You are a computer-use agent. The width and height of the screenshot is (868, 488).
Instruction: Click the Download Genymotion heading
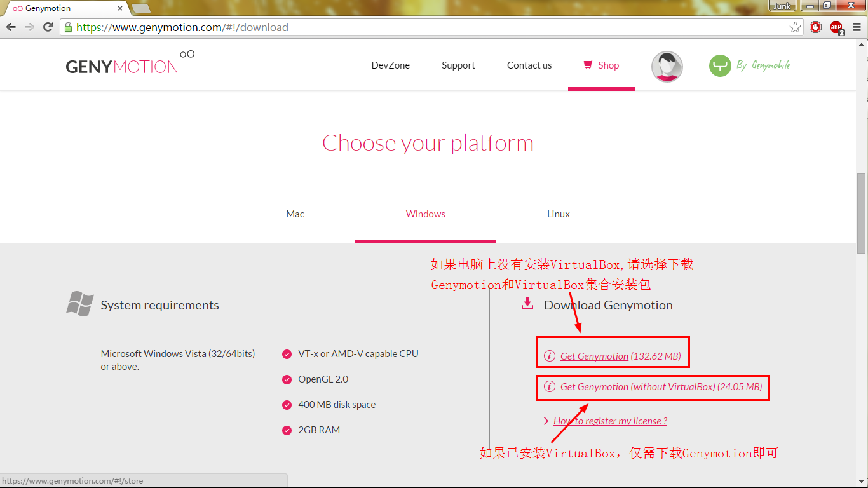(x=608, y=306)
